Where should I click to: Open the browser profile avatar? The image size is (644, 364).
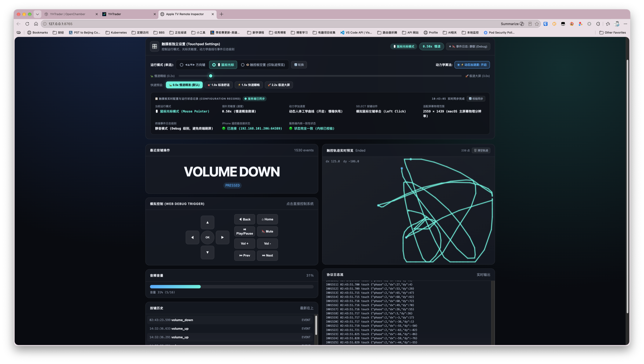click(617, 24)
